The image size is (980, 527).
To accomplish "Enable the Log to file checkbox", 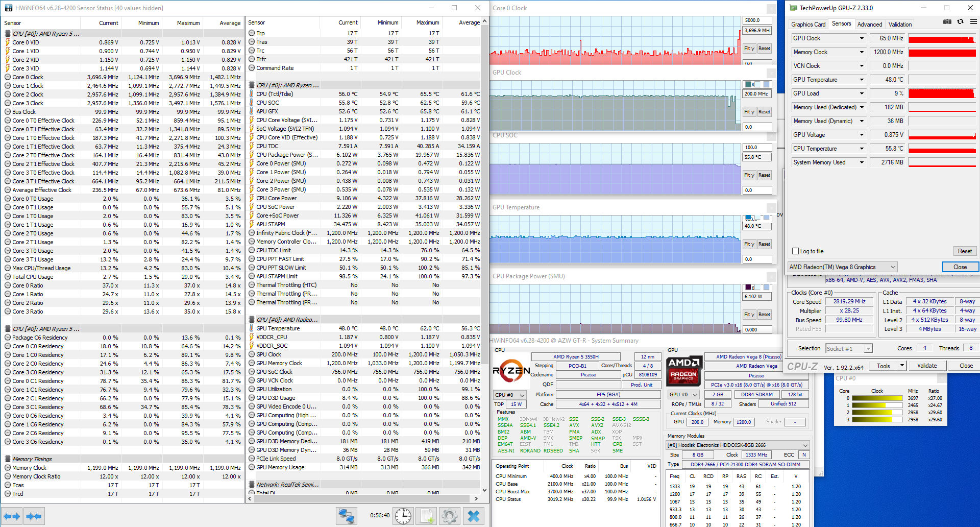I will (795, 251).
